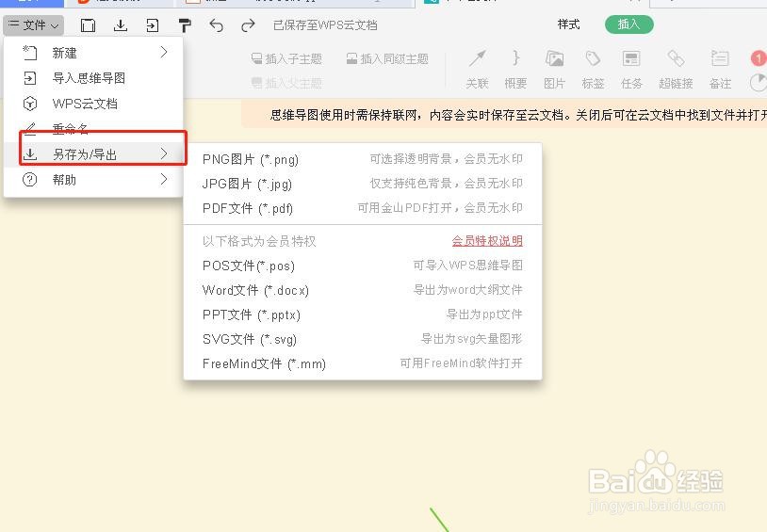Open the 会员特权说明 link
The width and height of the screenshot is (767, 532).
coord(487,240)
